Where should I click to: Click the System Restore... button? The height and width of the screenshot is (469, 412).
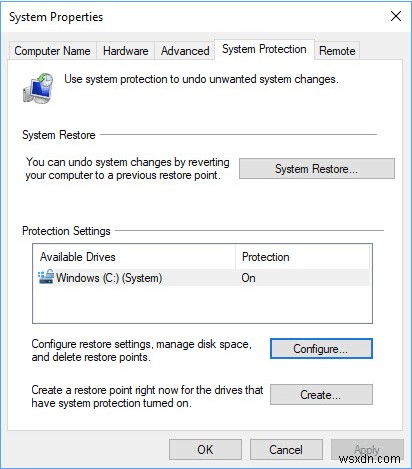[317, 169]
